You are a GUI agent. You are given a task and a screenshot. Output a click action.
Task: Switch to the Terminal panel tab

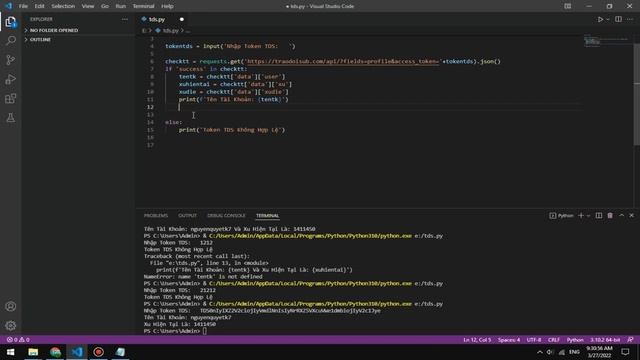point(267,216)
